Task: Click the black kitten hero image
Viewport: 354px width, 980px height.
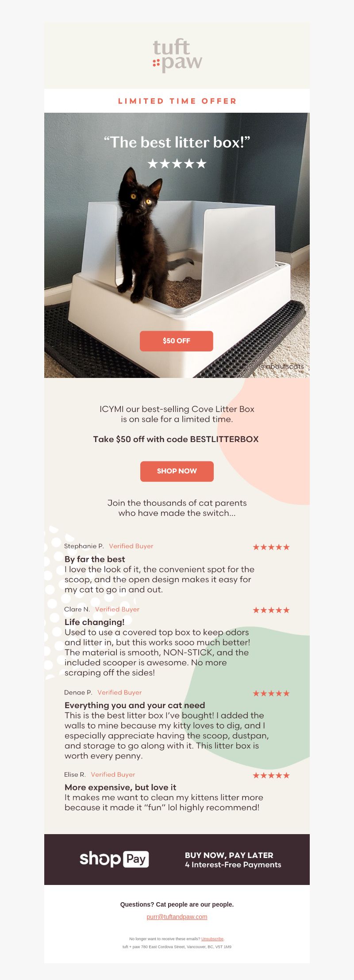Action: [x=177, y=245]
